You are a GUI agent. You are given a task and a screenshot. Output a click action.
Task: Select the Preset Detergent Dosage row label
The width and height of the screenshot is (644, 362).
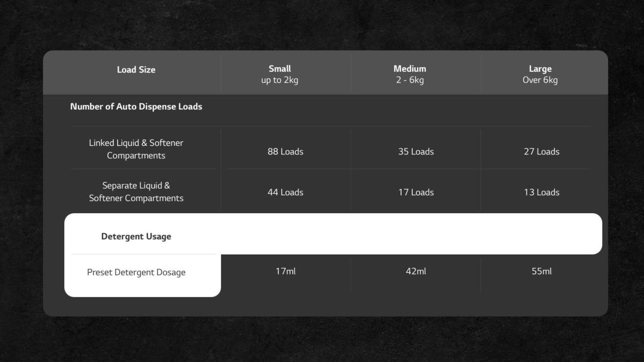coord(136,272)
